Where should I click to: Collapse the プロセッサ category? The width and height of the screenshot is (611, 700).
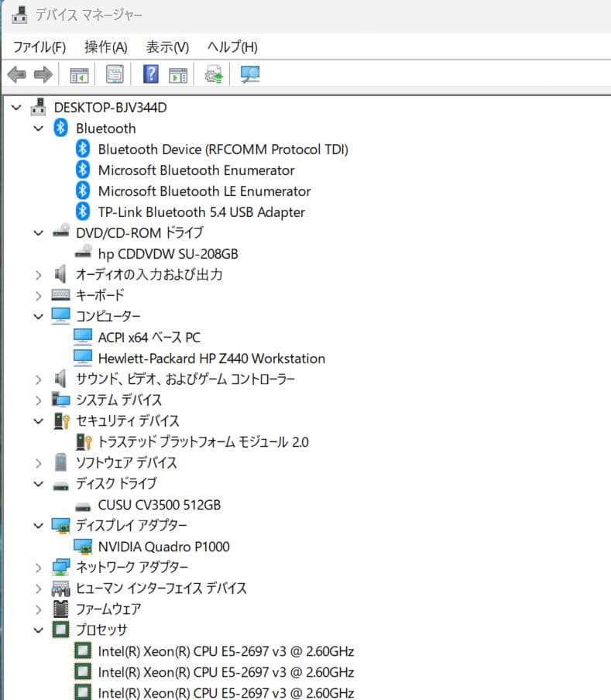point(39,630)
